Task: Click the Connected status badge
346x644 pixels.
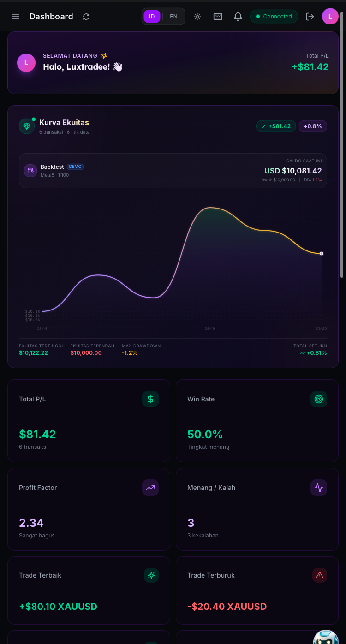Action: coord(274,17)
